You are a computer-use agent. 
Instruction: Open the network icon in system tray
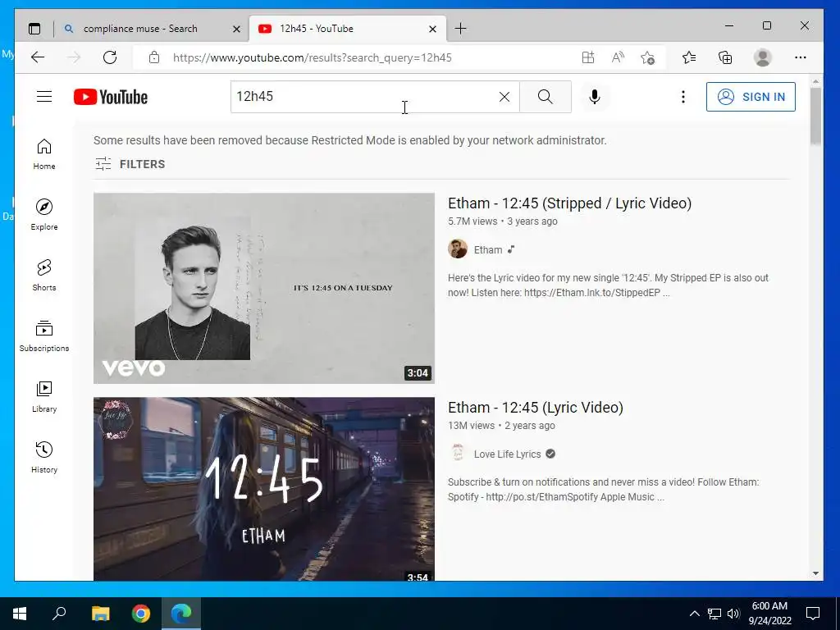pos(714,614)
